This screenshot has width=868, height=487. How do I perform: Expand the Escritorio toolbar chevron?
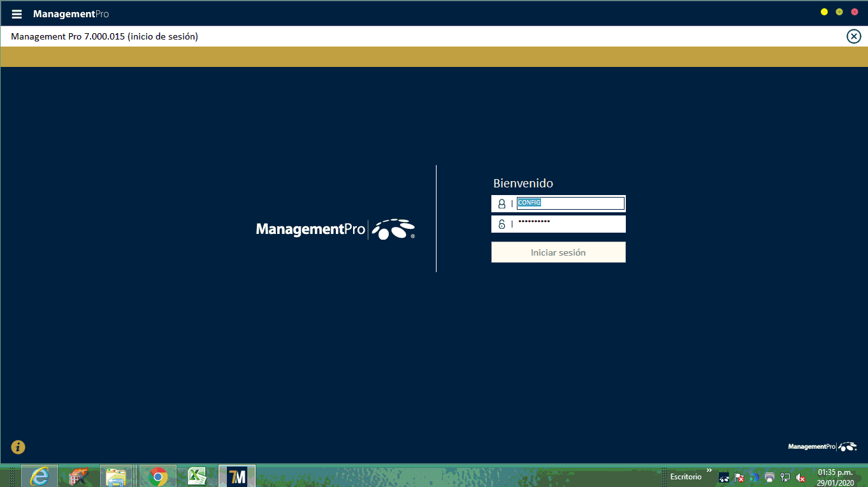(709, 471)
